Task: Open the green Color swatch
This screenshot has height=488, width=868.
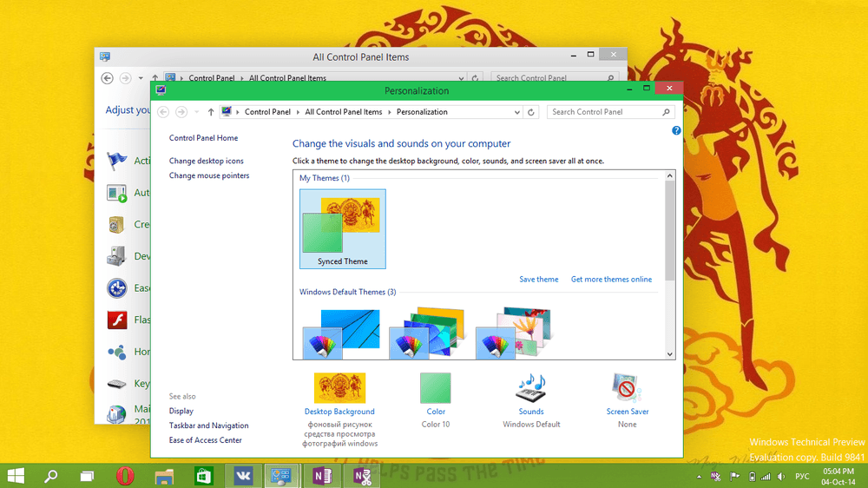Action: (x=435, y=388)
